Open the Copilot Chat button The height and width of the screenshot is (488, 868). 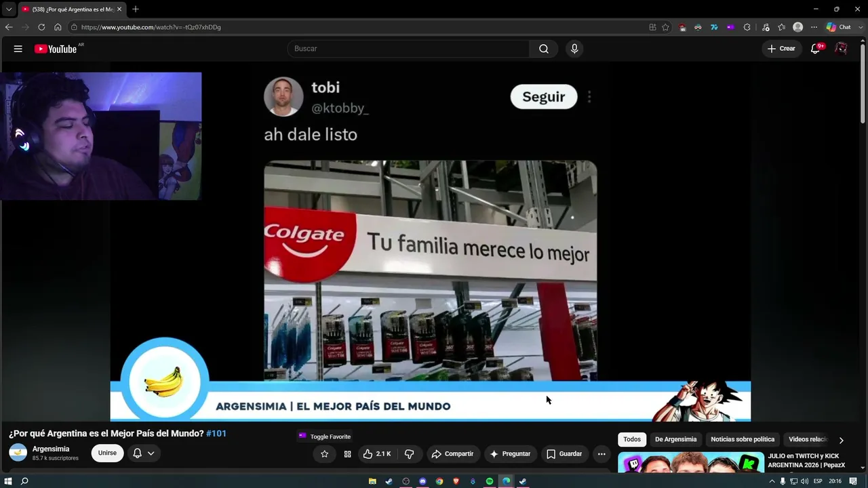[x=839, y=27]
